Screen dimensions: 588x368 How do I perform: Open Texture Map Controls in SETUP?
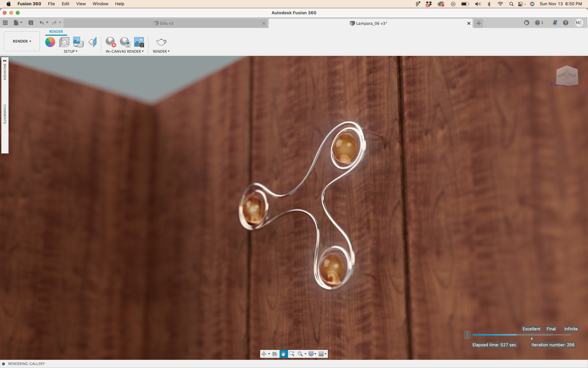click(93, 42)
